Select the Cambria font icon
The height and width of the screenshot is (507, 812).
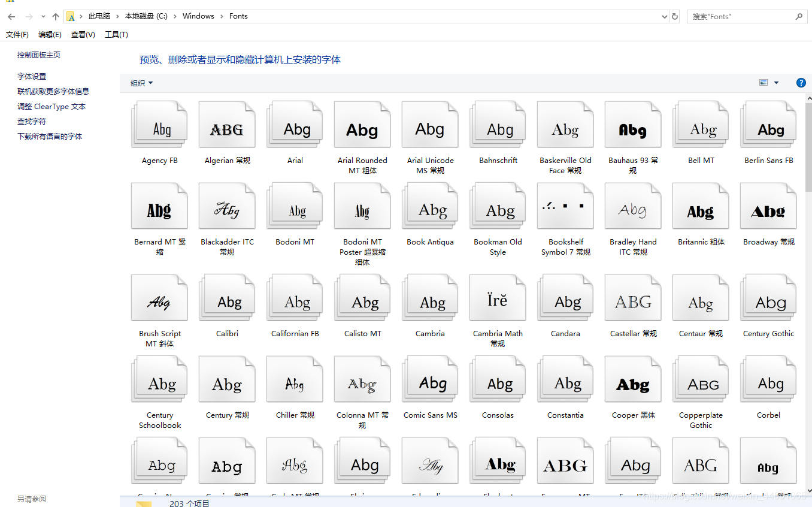coord(430,298)
